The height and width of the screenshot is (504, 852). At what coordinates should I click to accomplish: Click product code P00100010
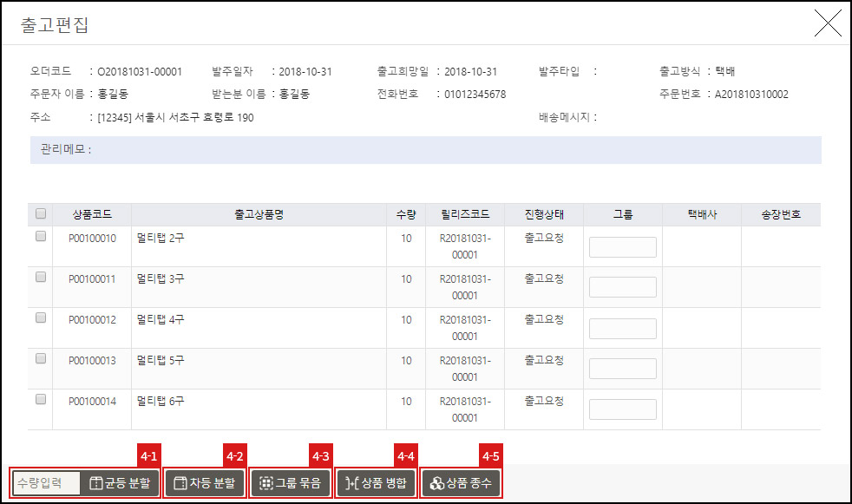click(x=92, y=239)
